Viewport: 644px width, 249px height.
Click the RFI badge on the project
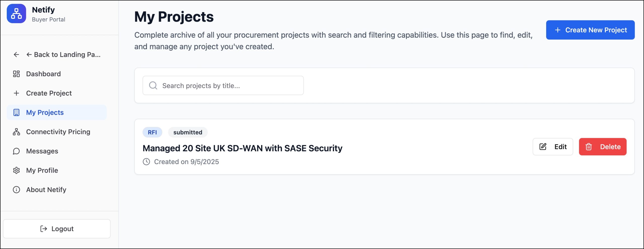[x=152, y=132]
